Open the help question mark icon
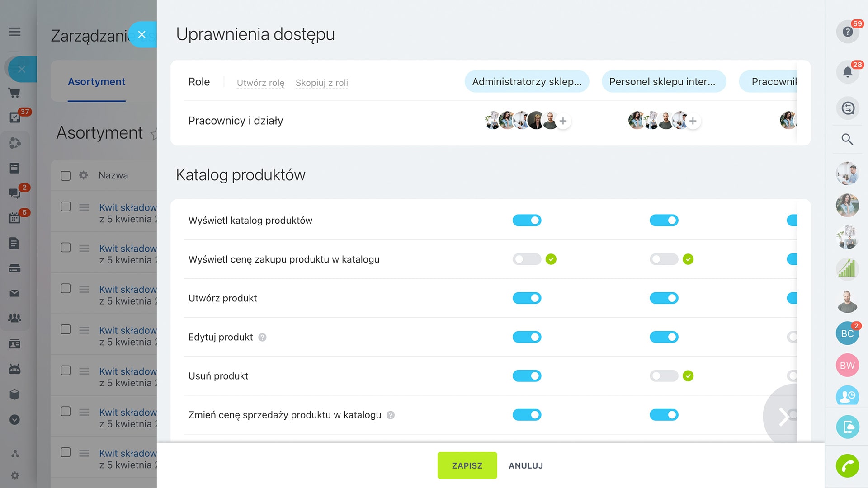 [x=847, y=32]
